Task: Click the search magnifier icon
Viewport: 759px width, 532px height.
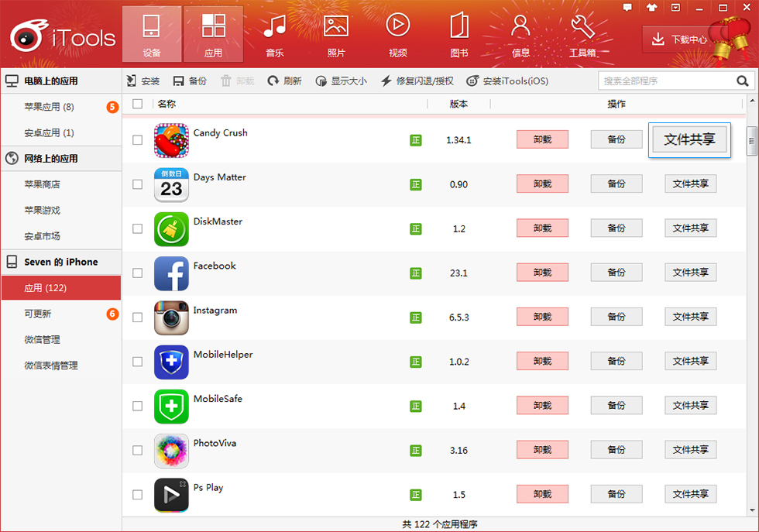Action: [x=743, y=81]
